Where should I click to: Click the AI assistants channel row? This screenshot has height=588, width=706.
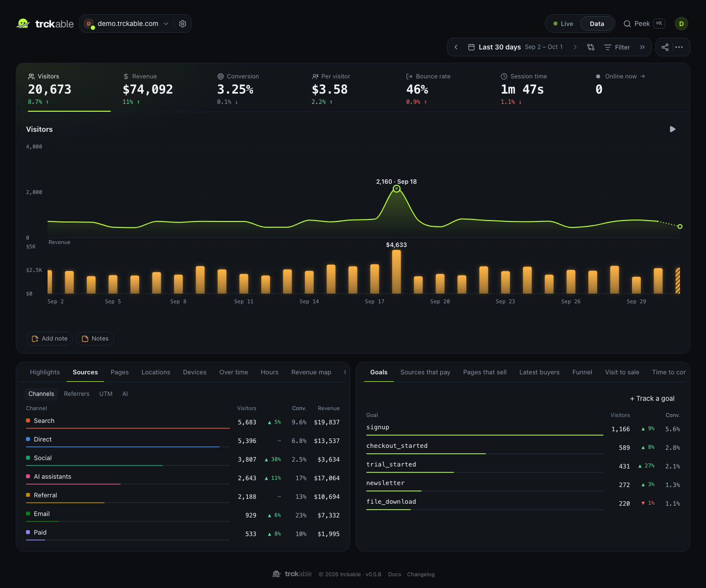click(183, 478)
